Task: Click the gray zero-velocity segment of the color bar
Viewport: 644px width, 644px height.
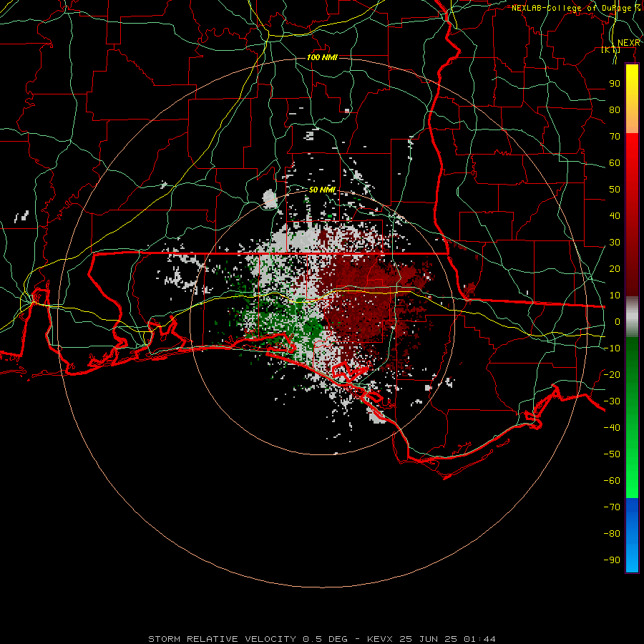Action: 632,317
